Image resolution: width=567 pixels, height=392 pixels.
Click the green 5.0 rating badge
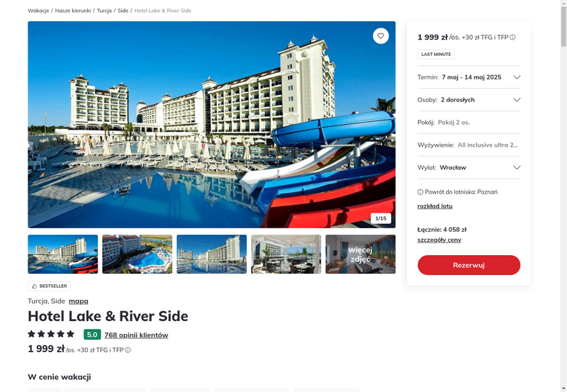pos(92,335)
